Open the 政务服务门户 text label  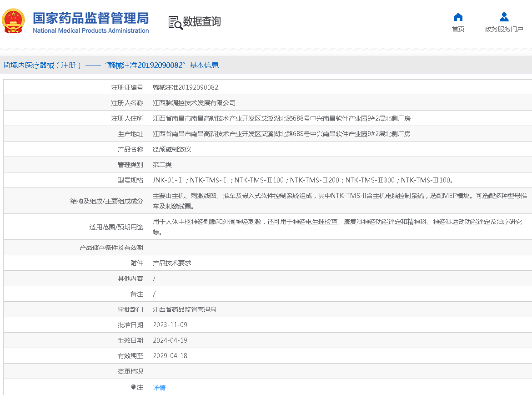coord(504,30)
